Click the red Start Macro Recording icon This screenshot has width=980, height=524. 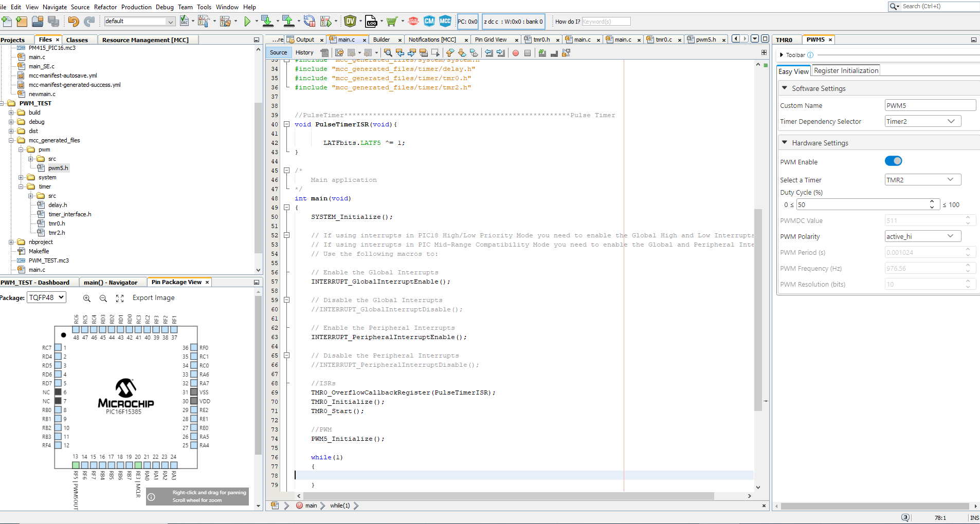pyautogui.click(x=516, y=53)
